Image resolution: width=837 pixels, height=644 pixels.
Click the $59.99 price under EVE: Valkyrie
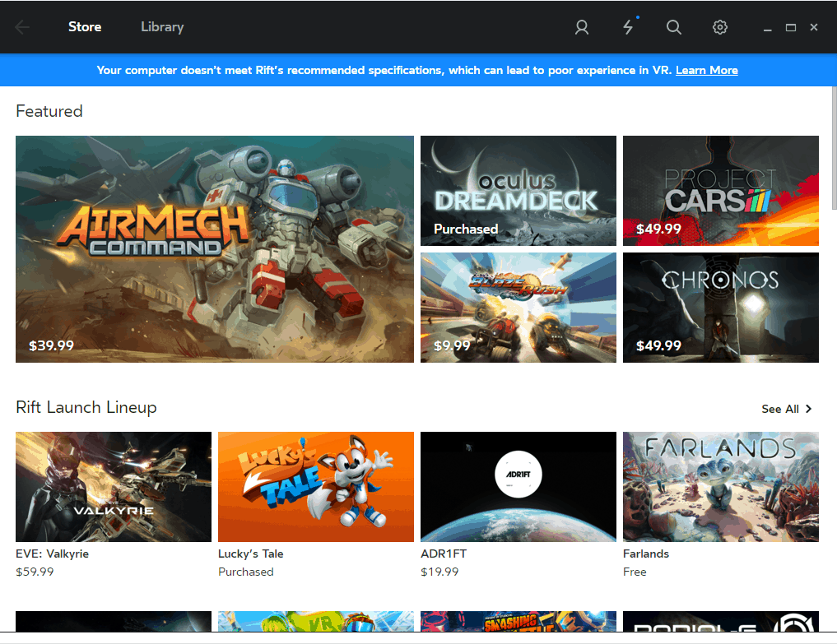(x=35, y=572)
